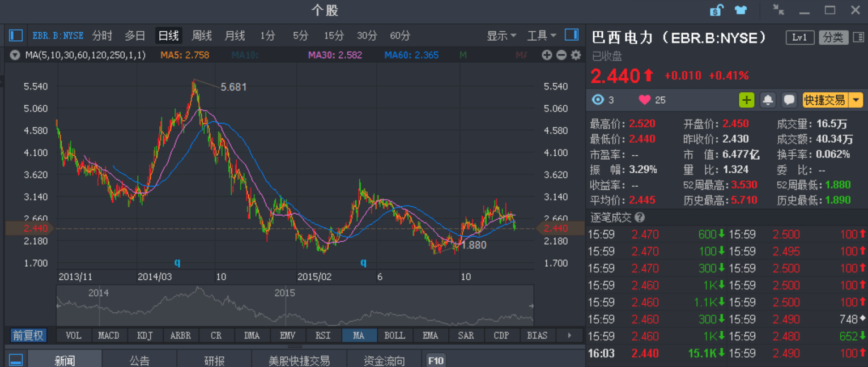Click the heart favorite icon showing 25
The image size is (868, 367).
tap(645, 100)
